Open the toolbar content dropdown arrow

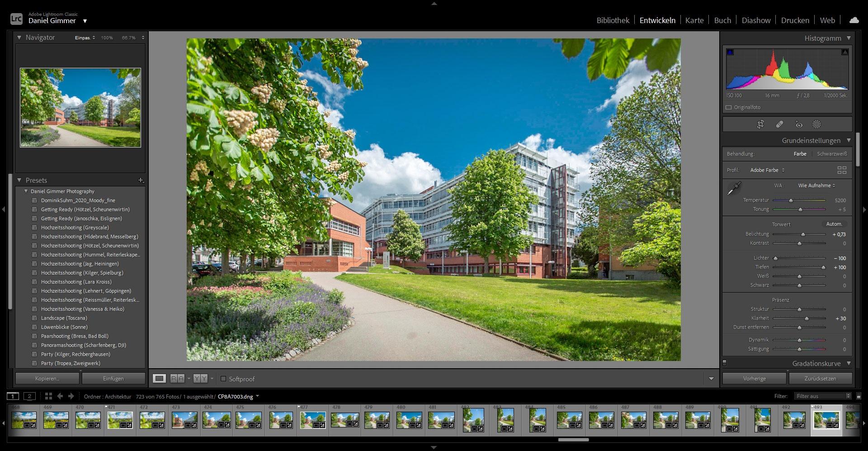[x=711, y=379]
